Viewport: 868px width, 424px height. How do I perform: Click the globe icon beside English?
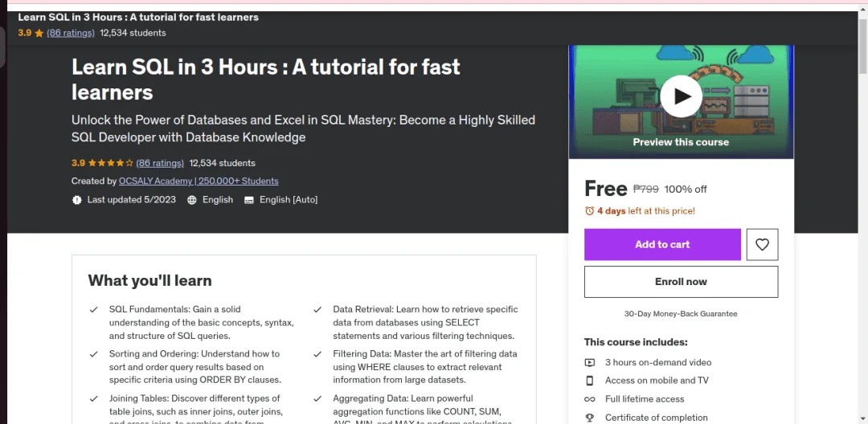tap(191, 200)
